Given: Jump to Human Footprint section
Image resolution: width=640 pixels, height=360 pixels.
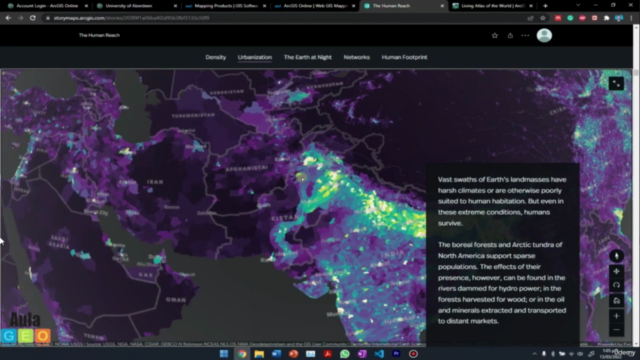Looking at the screenshot, I should pos(404,57).
